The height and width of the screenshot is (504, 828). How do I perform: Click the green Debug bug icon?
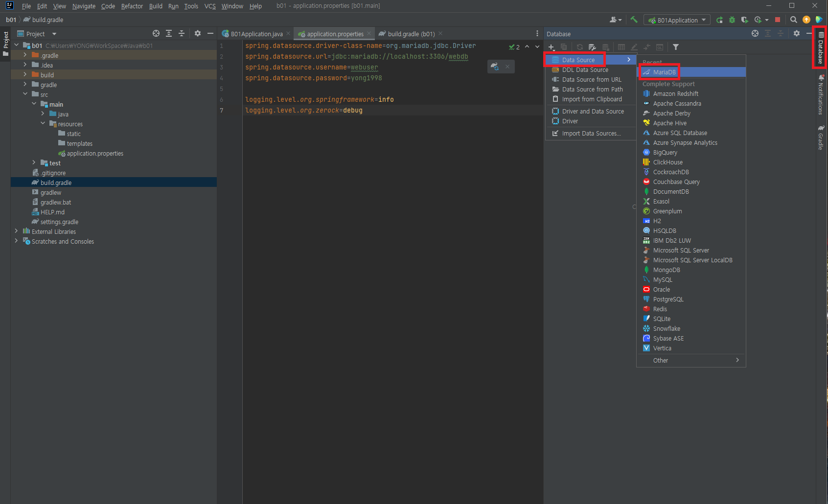[x=732, y=20]
